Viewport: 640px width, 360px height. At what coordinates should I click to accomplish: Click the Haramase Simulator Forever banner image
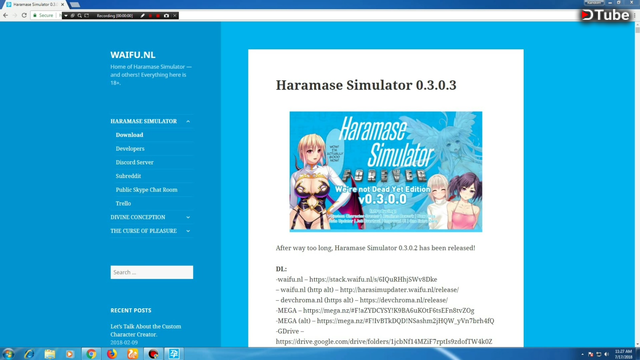tap(386, 172)
